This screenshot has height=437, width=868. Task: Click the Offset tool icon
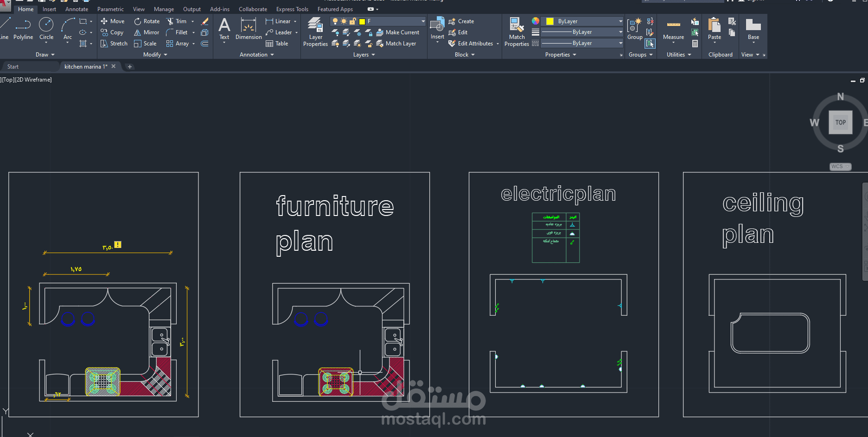(x=204, y=44)
